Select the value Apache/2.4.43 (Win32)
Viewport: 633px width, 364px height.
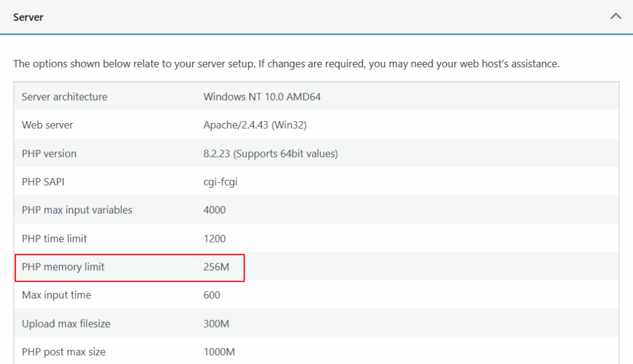coord(255,125)
